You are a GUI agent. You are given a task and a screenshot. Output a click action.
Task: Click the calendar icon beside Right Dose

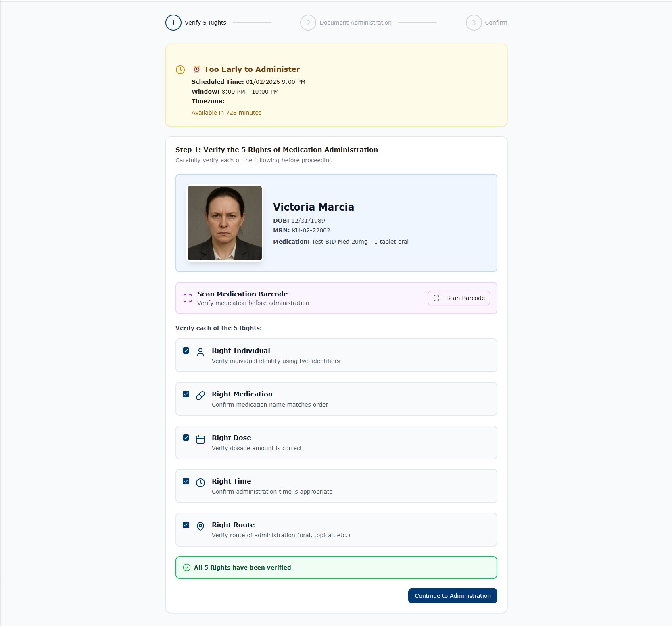[200, 439]
